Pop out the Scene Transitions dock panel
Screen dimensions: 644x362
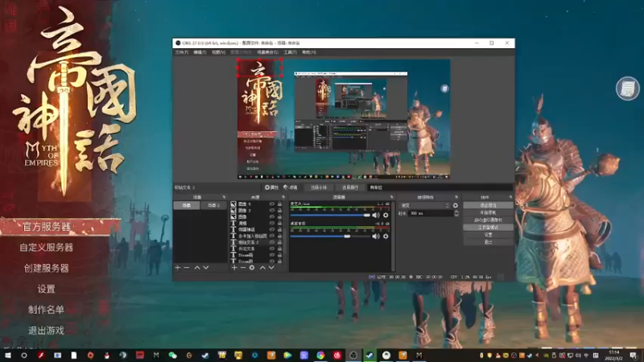456,197
